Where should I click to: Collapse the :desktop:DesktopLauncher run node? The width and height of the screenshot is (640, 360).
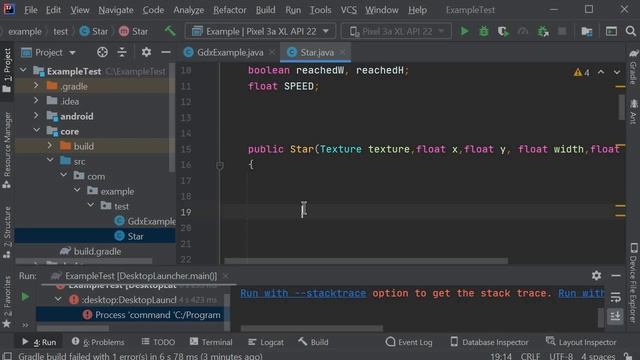[58, 299]
